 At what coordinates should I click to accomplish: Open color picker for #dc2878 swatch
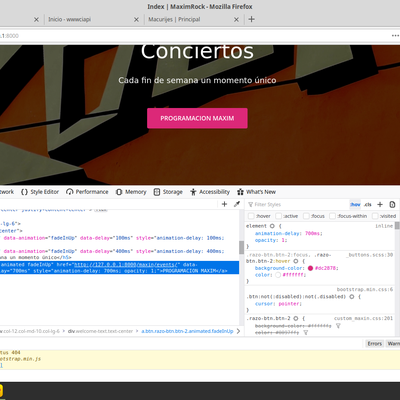tap(310, 268)
